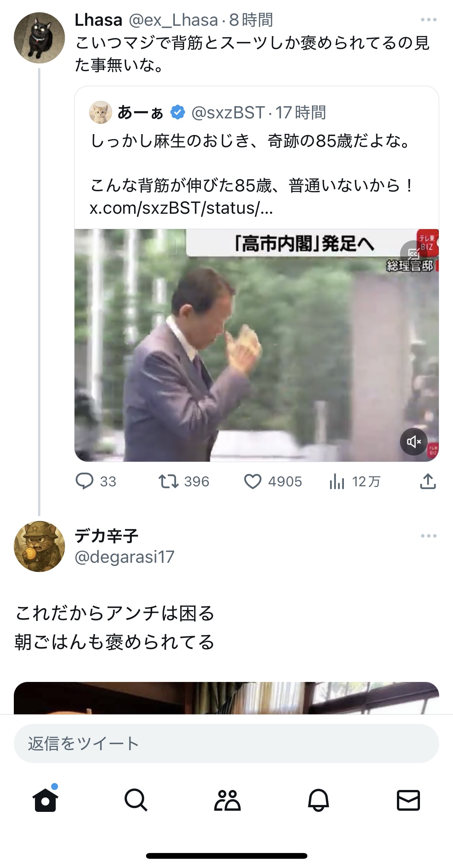Open the Communities people icon
453x868 pixels.
[227, 801]
